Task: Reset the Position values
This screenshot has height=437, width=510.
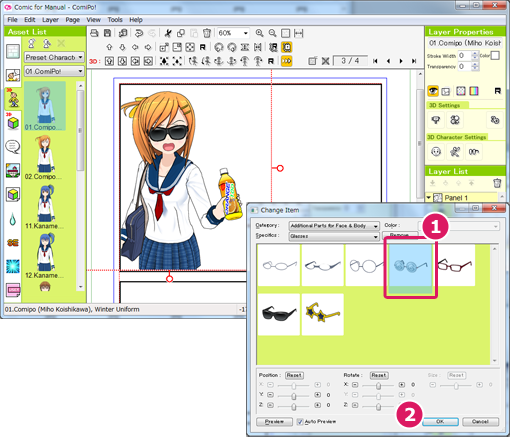Action: pos(294,375)
